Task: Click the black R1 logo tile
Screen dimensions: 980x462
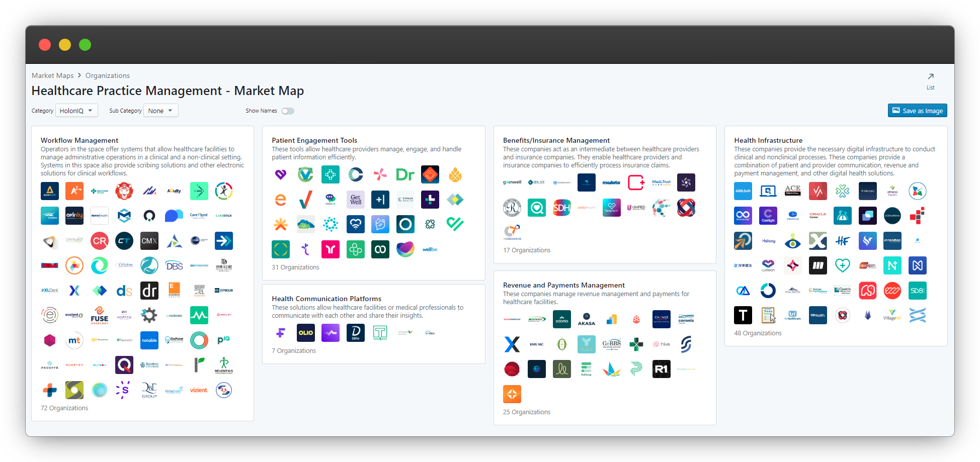Action: tap(661, 369)
